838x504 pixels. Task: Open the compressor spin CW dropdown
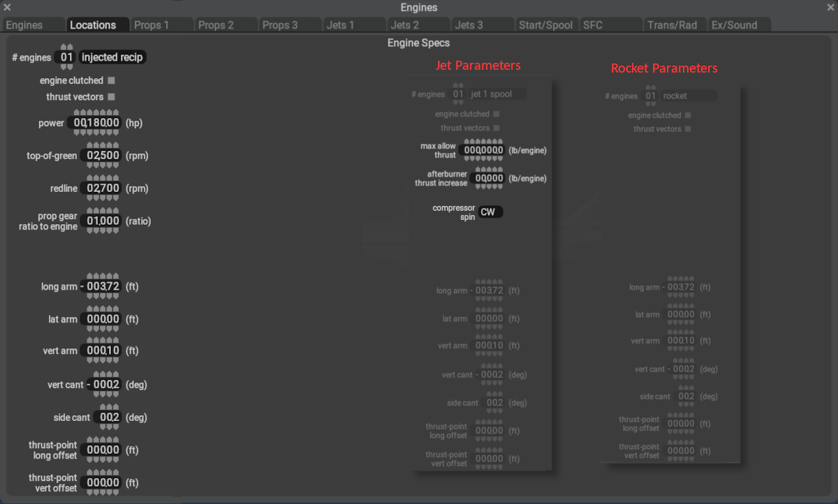tap(490, 212)
